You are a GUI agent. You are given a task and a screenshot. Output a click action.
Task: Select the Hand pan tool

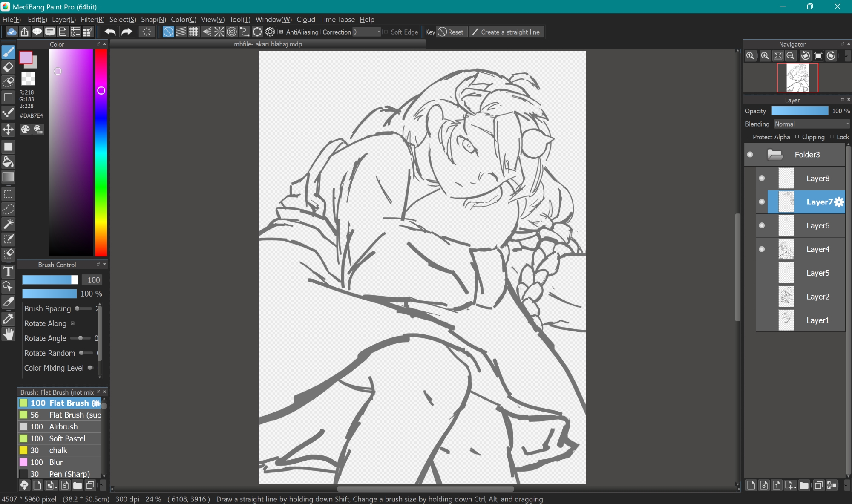tap(8, 334)
